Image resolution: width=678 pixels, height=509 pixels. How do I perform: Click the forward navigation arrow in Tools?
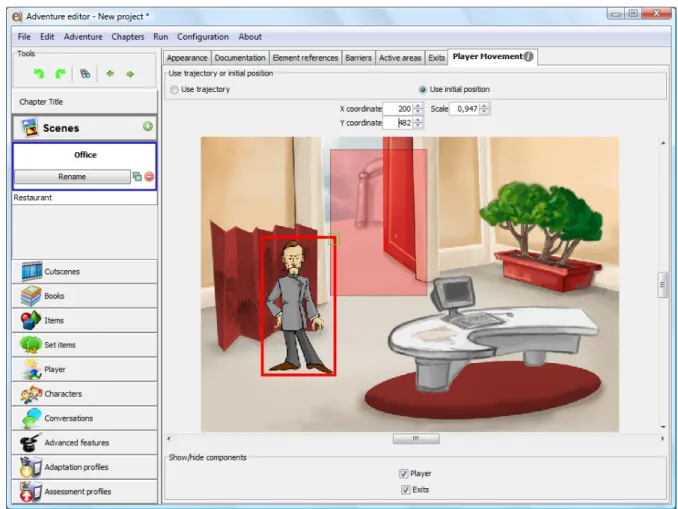click(130, 74)
